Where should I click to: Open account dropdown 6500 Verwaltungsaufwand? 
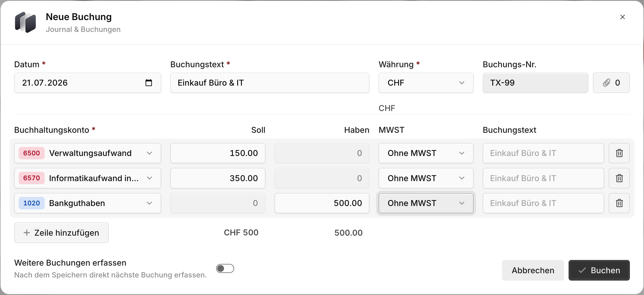pyautogui.click(x=88, y=153)
